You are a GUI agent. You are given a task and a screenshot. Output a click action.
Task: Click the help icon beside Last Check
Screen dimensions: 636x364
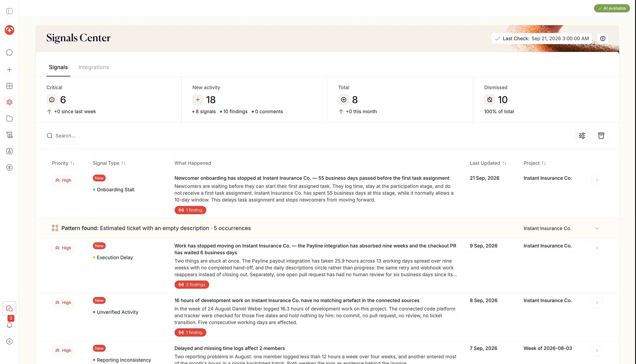pyautogui.click(x=603, y=38)
